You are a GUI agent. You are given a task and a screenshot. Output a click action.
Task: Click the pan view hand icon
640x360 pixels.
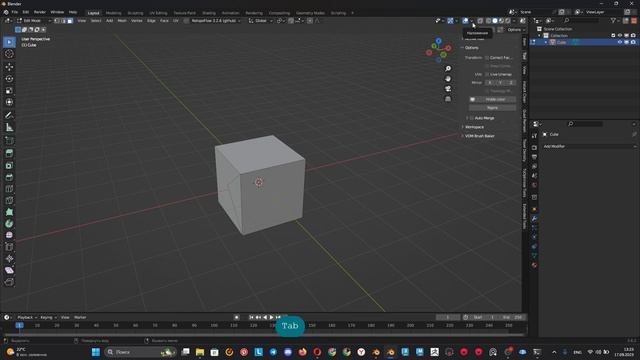tap(448, 79)
